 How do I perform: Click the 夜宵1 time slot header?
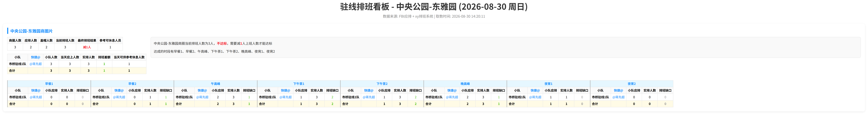click(548, 84)
